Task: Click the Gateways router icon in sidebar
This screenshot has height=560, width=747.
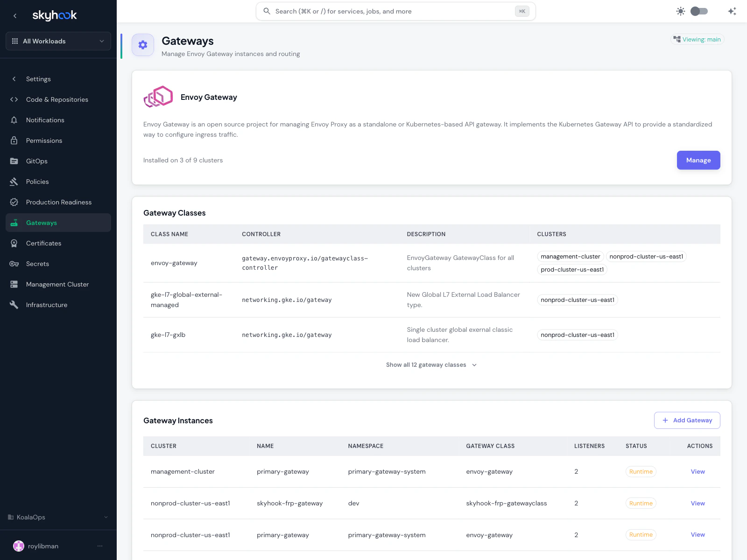Action: coord(14,223)
